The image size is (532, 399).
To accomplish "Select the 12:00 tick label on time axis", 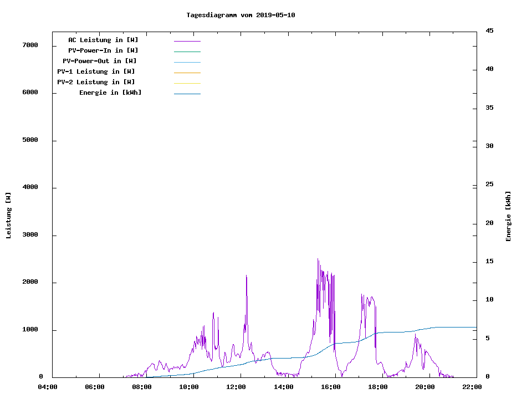I will click(236, 387).
